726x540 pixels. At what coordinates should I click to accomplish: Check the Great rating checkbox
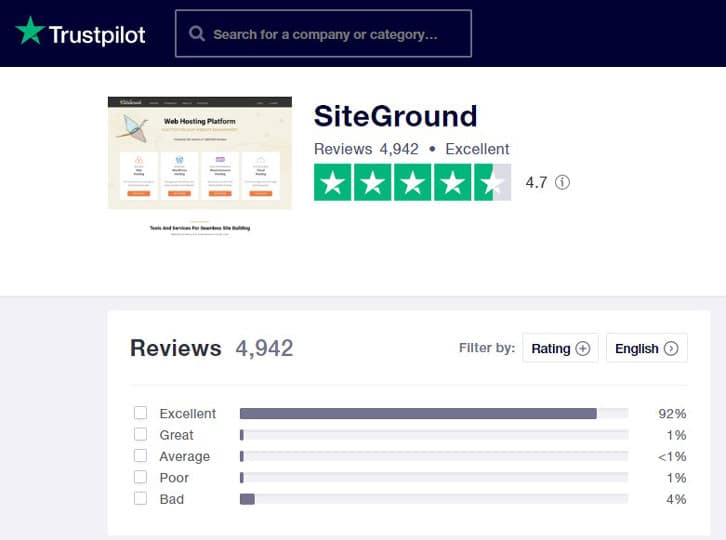(x=140, y=434)
